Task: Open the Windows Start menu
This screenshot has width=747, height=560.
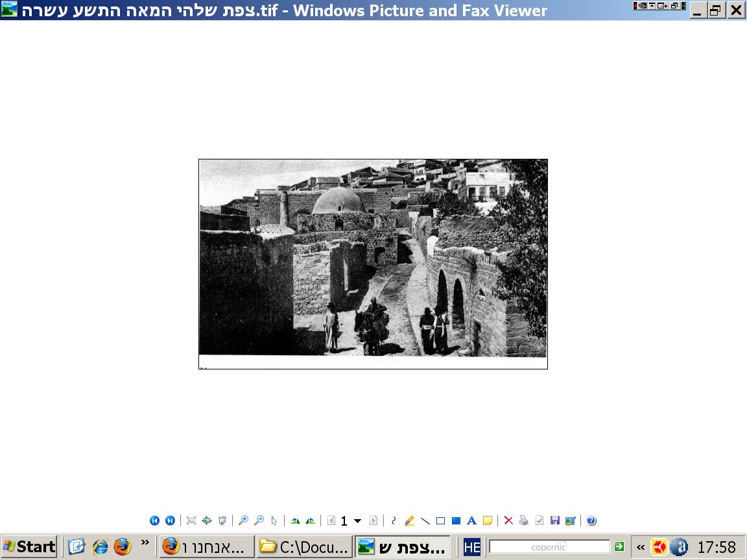Action: tap(30, 547)
